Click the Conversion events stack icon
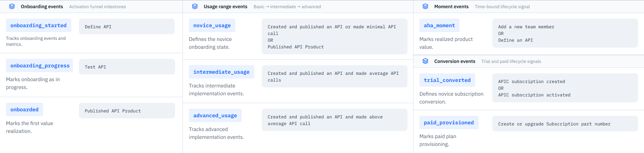This screenshot has width=644, height=153. click(x=425, y=61)
